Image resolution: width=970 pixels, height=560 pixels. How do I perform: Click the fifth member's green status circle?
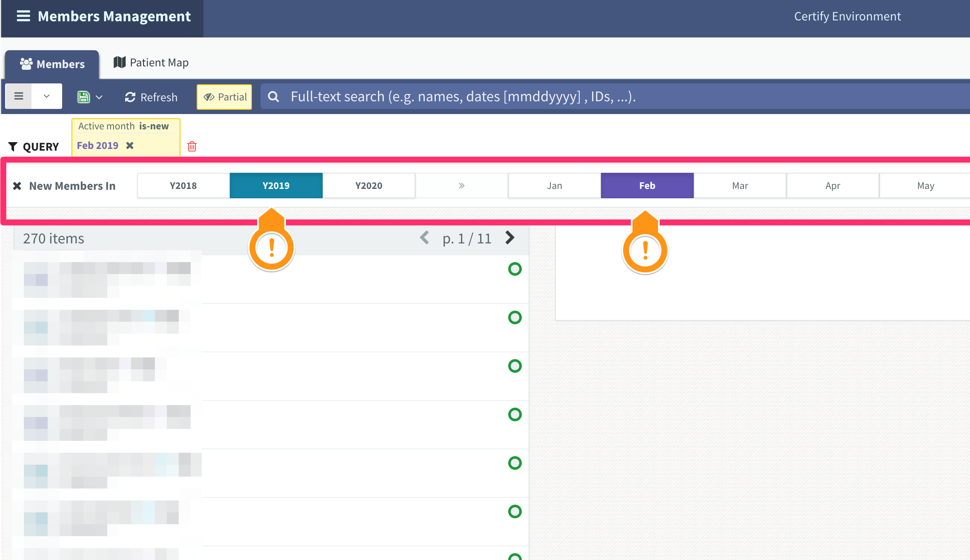click(515, 463)
